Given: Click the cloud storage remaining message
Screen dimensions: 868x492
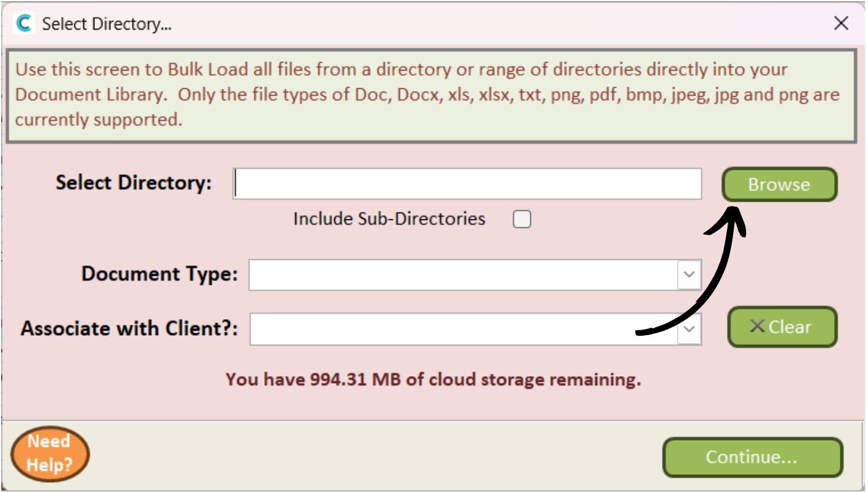Looking at the screenshot, I should pyautogui.click(x=433, y=379).
